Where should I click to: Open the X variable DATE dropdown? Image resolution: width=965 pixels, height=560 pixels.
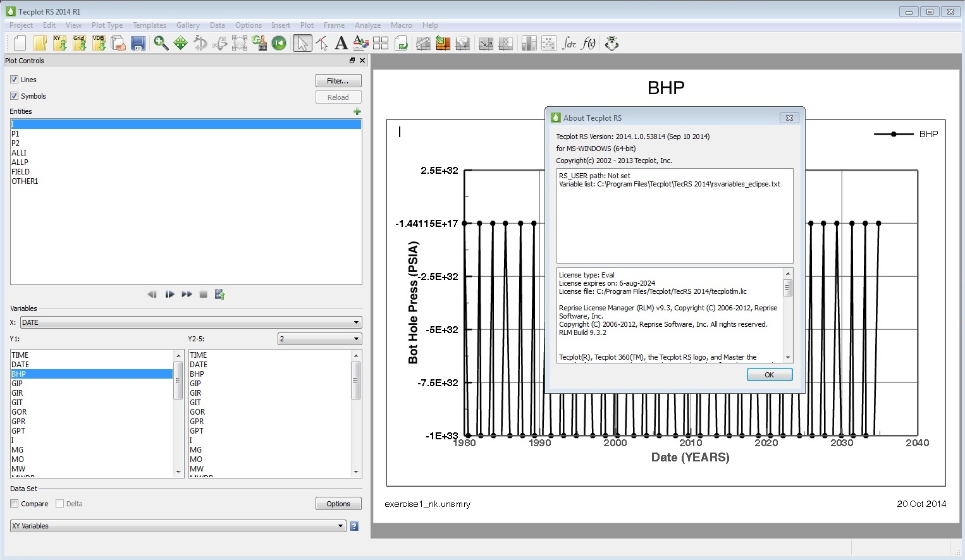[x=191, y=322]
